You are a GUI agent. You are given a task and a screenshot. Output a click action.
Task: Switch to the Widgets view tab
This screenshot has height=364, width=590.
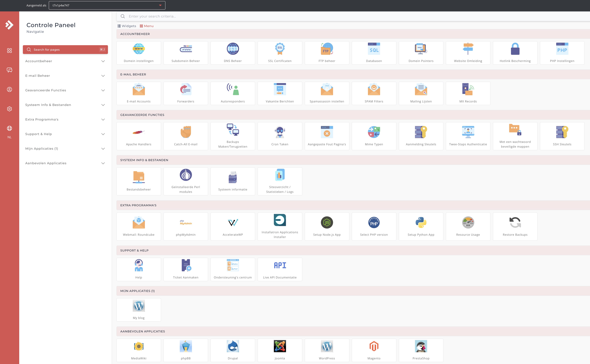click(127, 26)
